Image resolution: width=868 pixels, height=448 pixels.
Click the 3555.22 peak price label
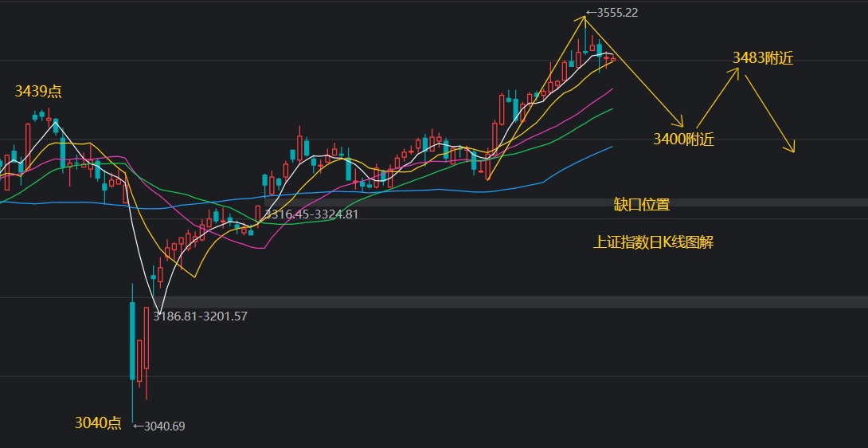[612, 13]
